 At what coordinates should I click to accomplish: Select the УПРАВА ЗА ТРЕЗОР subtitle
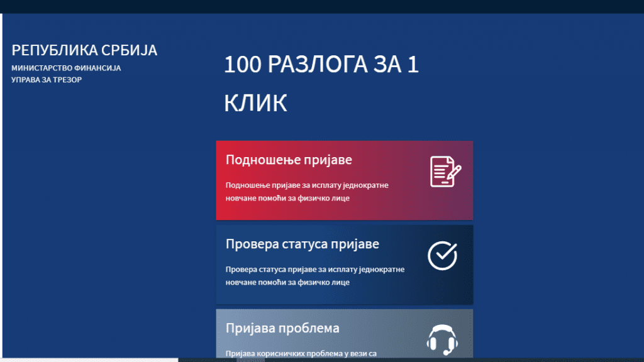(47, 80)
